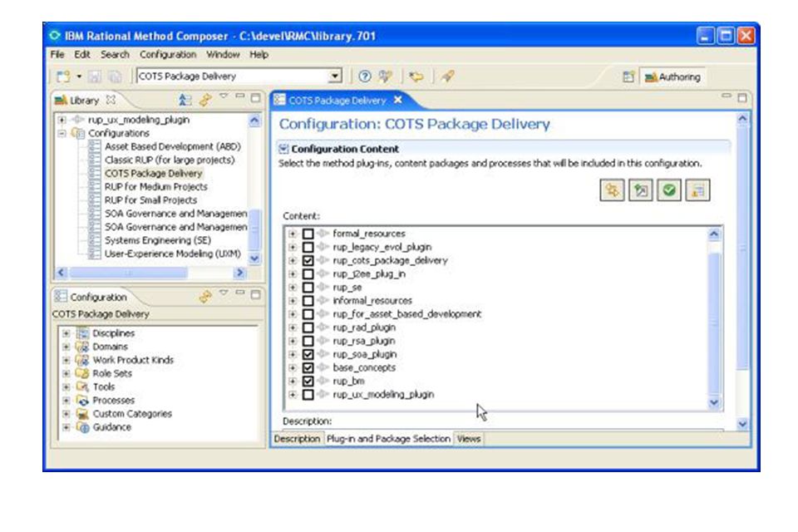Collapse the Configuration Content section
798x532 pixels.
[x=283, y=149]
